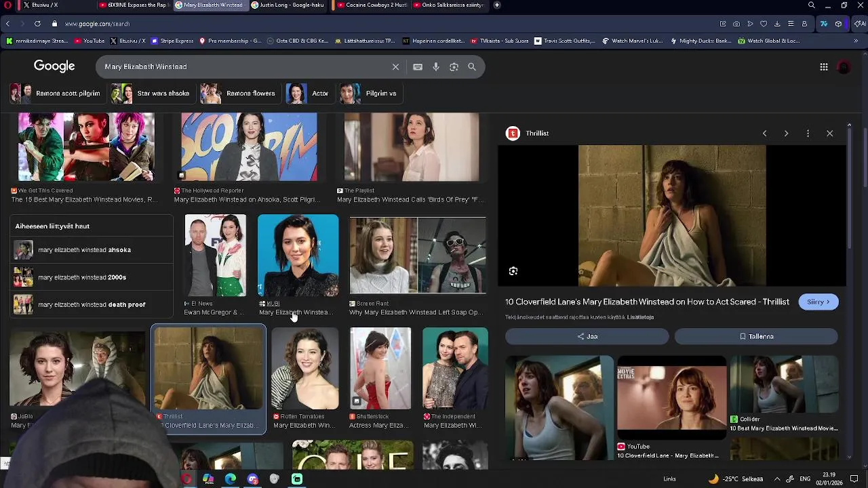This screenshot has width=868, height=488.
Task: Click the Tallenna save button
Action: (756, 336)
